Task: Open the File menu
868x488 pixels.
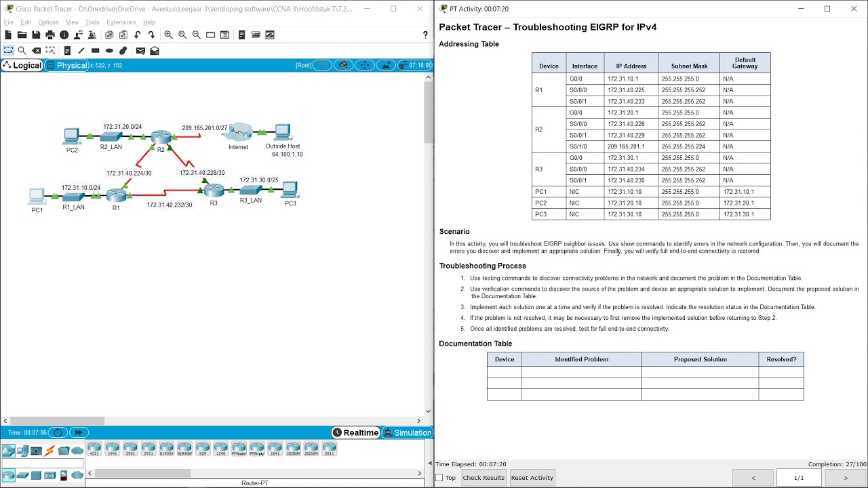Action: tap(9, 22)
